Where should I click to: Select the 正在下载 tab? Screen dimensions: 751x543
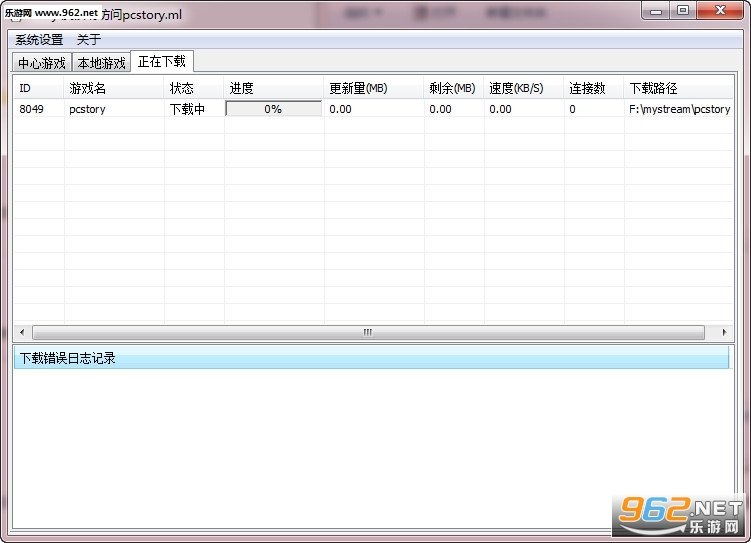tap(162, 61)
